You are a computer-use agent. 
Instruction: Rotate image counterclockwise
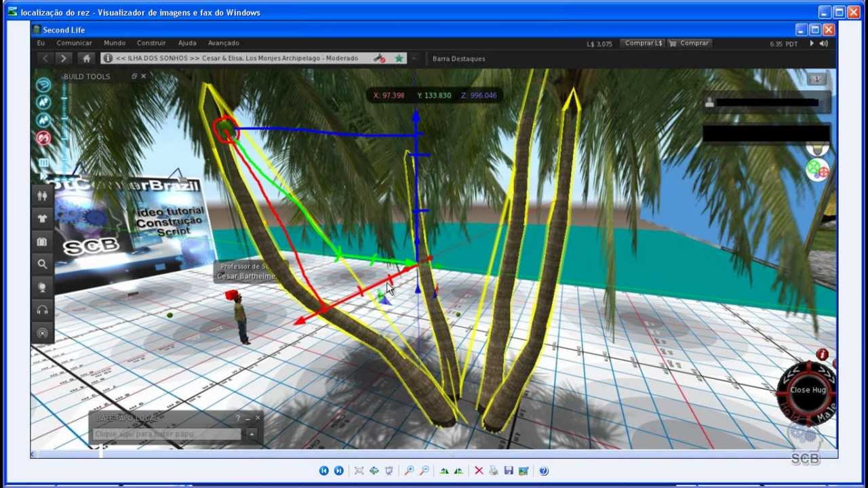[x=459, y=470]
